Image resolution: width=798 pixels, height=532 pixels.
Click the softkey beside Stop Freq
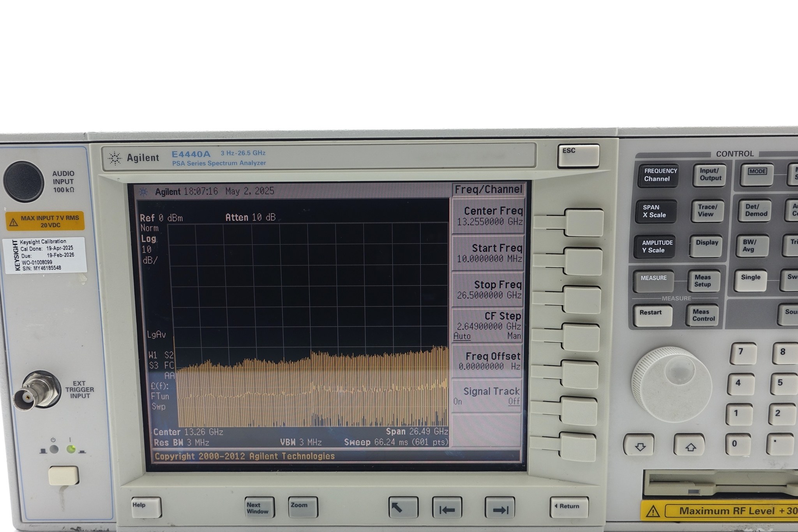click(581, 299)
